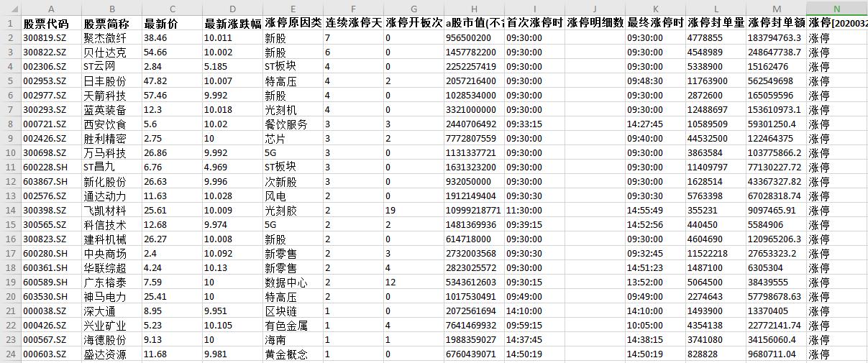Click reason cell 黄金概念
This screenshot has width=868, height=363.
click(x=293, y=354)
